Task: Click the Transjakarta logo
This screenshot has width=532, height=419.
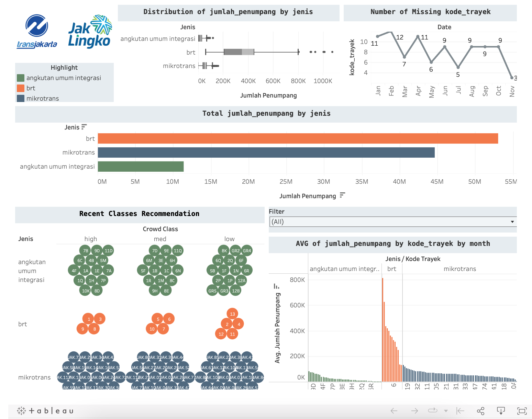Action: 37,31
